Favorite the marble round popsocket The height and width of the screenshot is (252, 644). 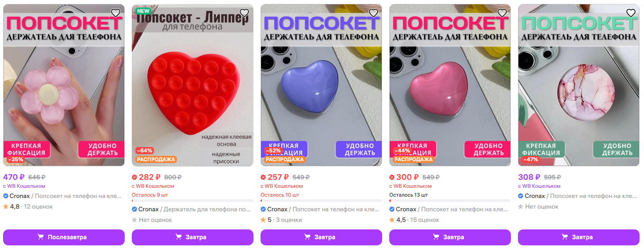[631, 13]
